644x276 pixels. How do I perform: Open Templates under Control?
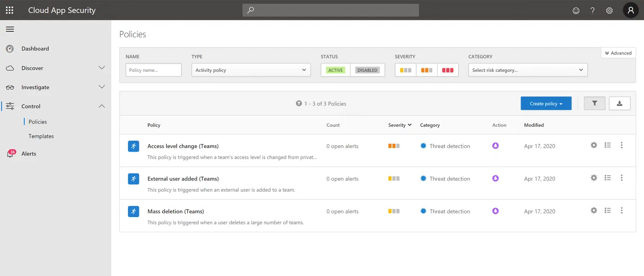pyautogui.click(x=41, y=136)
